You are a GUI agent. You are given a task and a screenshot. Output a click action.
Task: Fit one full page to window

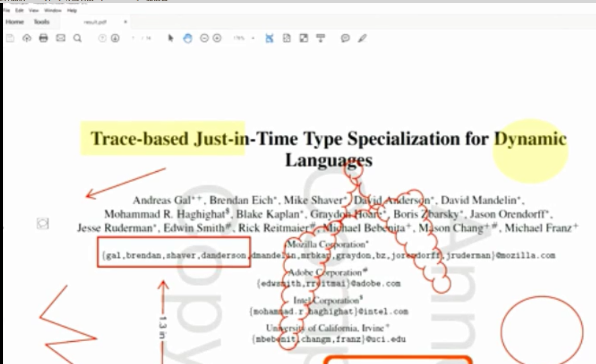(x=286, y=38)
